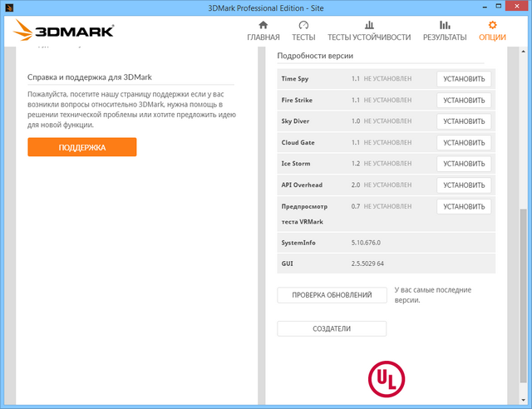Click the 3DMark logo
Screen dimensions: 532x409
pos(63,31)
